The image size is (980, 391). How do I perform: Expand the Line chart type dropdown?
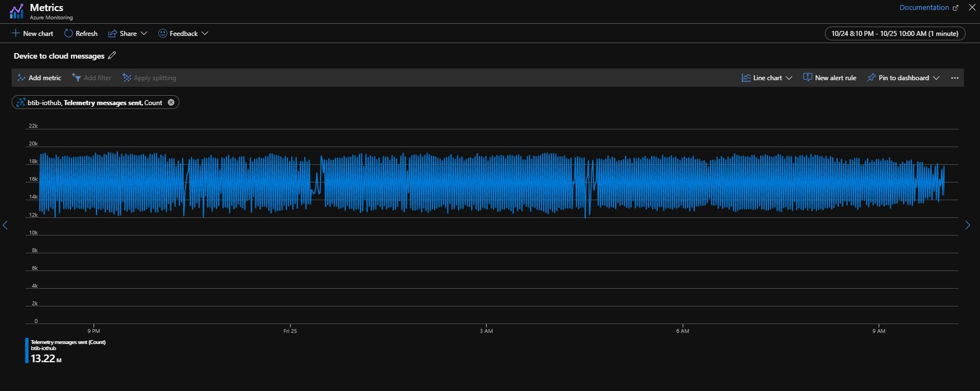tap(767, 78)
